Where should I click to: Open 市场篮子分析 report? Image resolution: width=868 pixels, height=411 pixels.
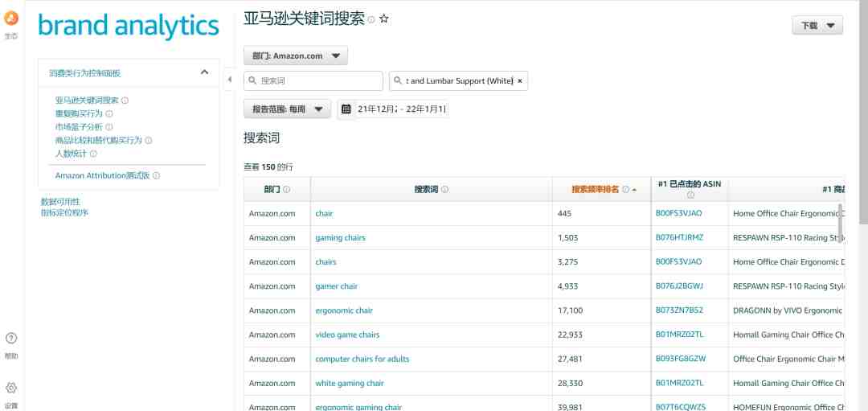click(79, 127)
